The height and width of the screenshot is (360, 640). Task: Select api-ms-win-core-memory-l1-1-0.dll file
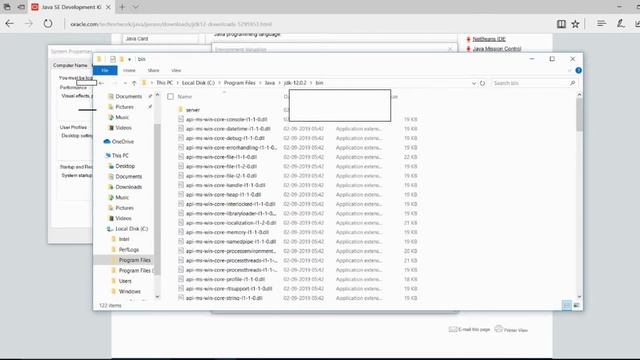227,232
